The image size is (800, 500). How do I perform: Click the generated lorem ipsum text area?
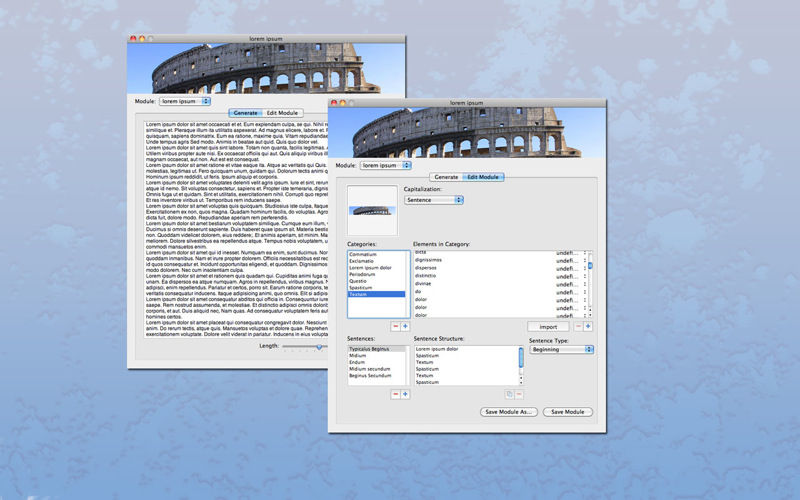236,229
